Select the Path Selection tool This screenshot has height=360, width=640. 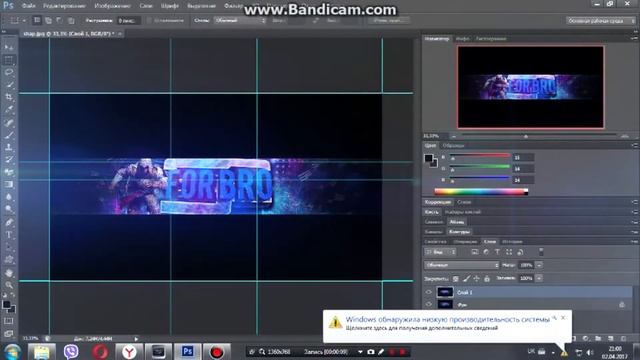9,247
